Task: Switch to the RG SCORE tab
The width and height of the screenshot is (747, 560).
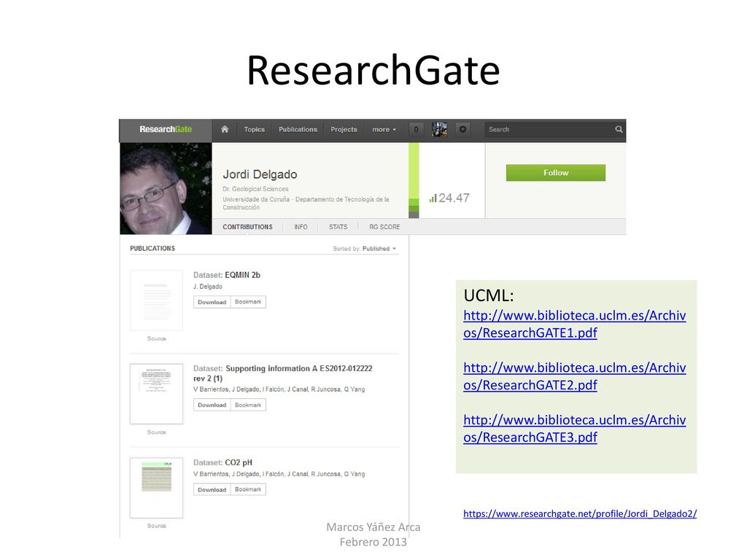Action: click(384, 227)
